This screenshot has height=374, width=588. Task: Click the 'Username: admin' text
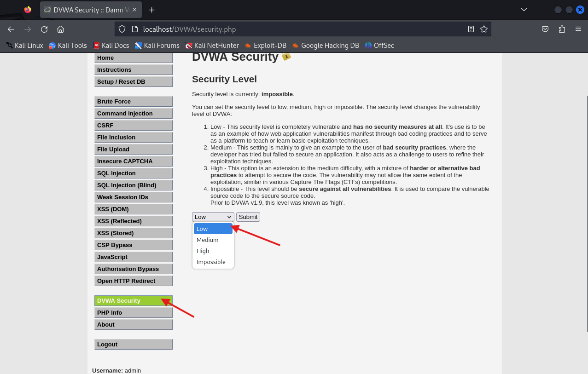click(116, 370)
